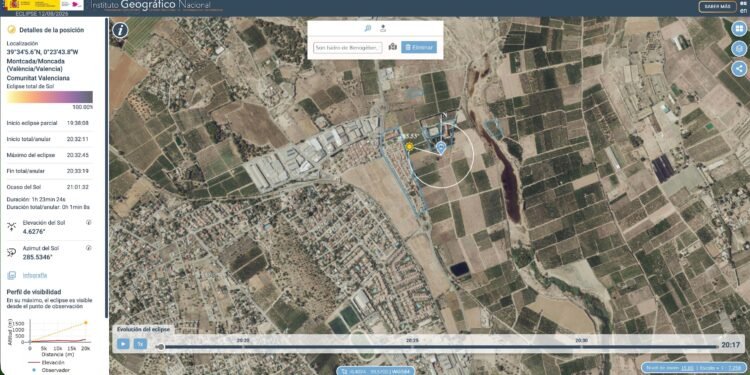Viewport: 750px width, 375px height.
Task: Click the sun azimuth value 285.5346°
Action: [37, 257]
